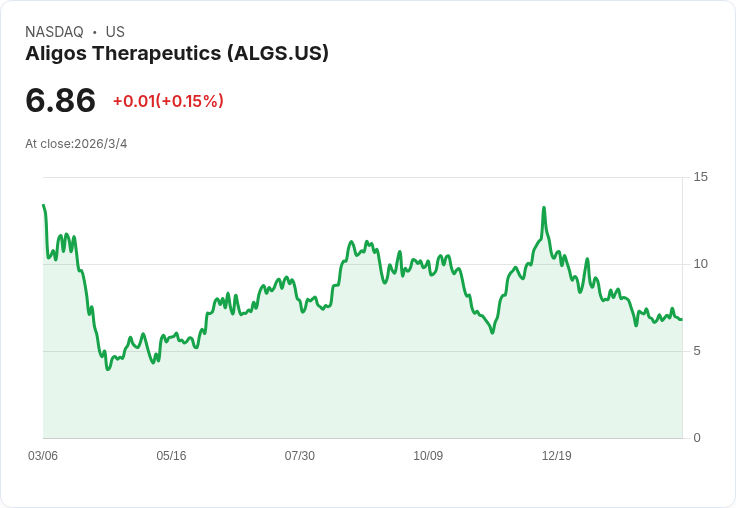Select the 05/16 date on the x-axis
Screen dimensions: 736x508
tap(171, 456)
